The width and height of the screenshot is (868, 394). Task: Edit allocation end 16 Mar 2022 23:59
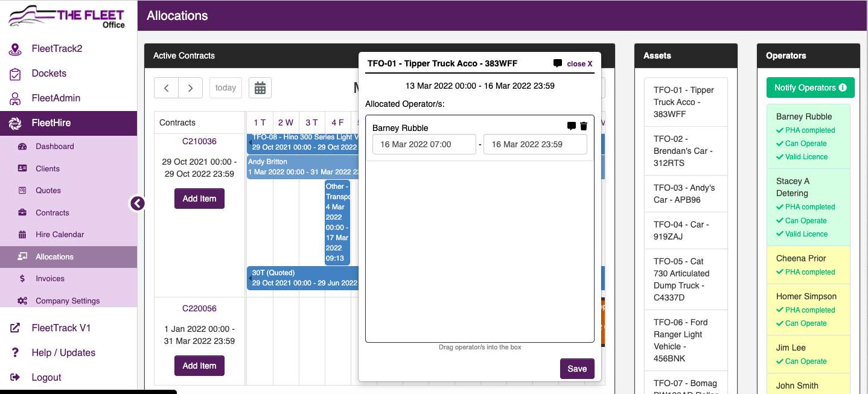pyautogui.click(x=535, y=144)
